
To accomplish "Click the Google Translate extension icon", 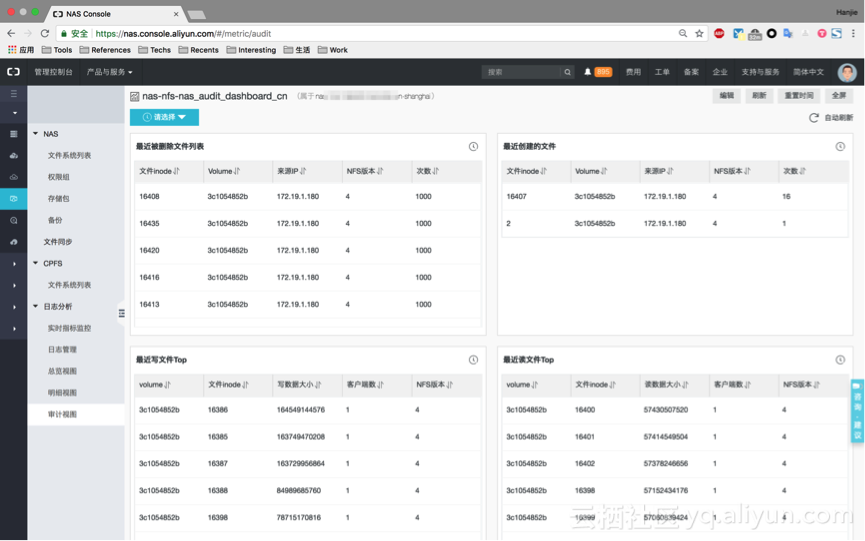I will coord(788,34).
